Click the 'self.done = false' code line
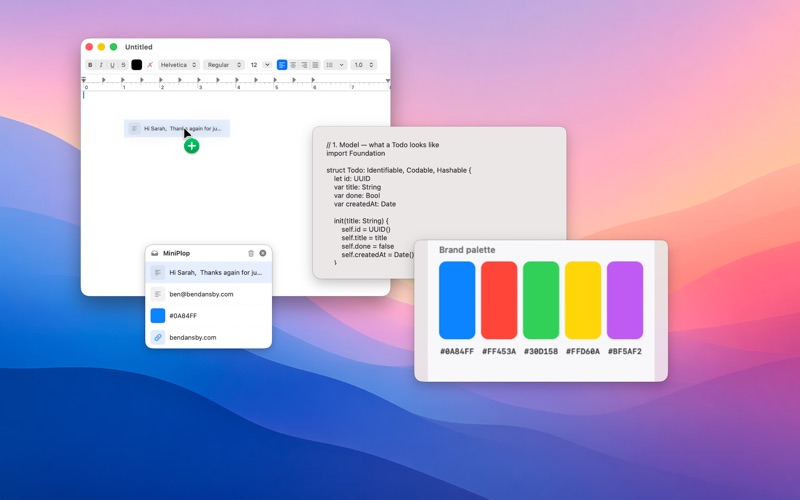Viewport: 800px width, 500px height. [368, 246]
